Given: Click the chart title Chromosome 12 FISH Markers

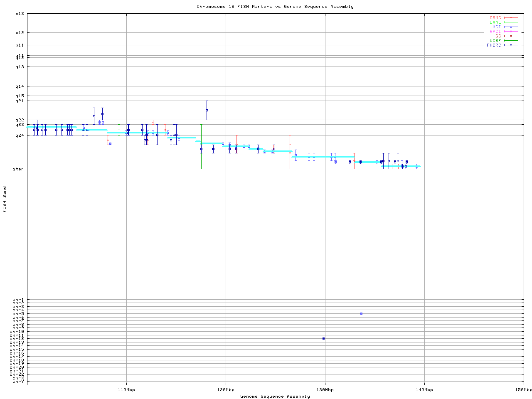Looking at the screenshot, I should [x=275, y=7].
